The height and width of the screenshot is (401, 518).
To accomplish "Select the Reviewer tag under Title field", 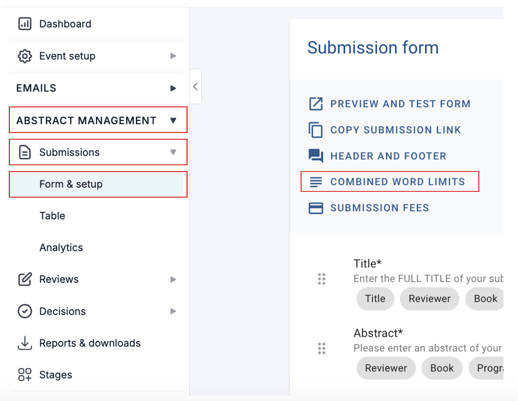I will point(429,299).
